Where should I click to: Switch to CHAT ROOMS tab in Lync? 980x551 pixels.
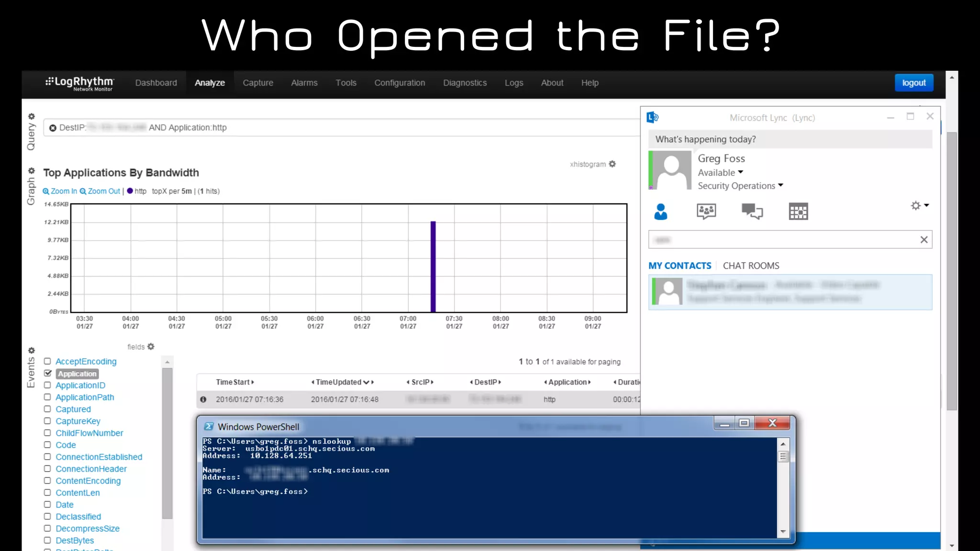pyautogui.click(x=751, y=265)
